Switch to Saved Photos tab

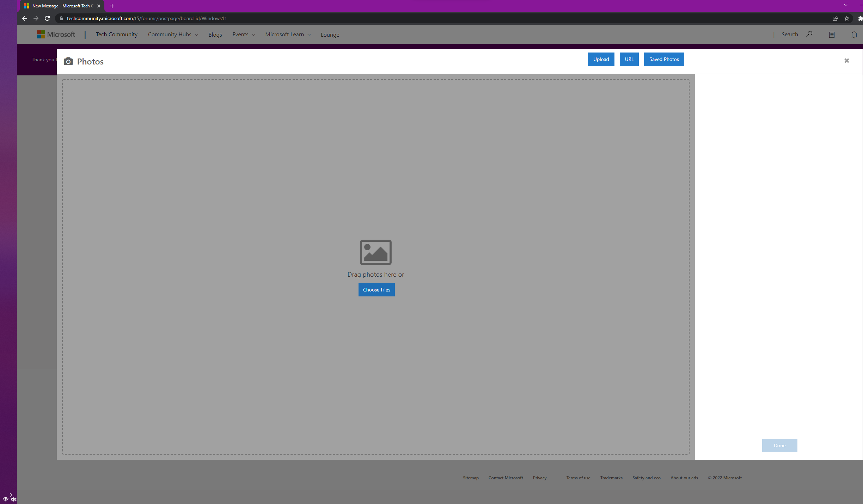pos(664,59)
